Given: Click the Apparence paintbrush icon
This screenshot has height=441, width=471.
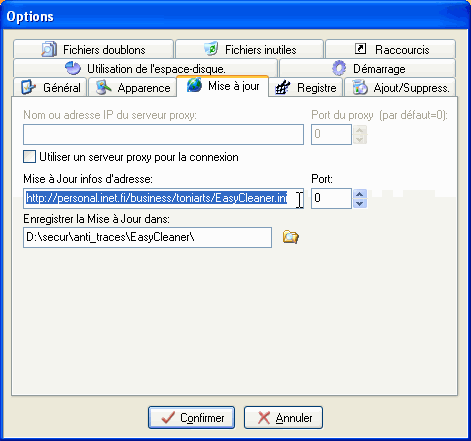Looking at the screenshot, I should coord(103,87).
